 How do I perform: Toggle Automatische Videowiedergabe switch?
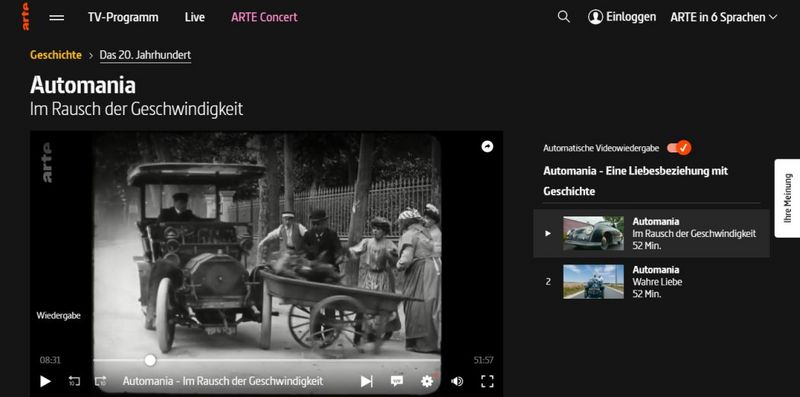pyautogui.click(x=679, y=148)
